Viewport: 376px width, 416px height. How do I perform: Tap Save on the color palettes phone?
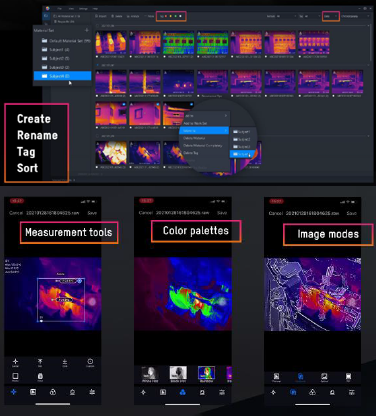(x=222, y=213)
